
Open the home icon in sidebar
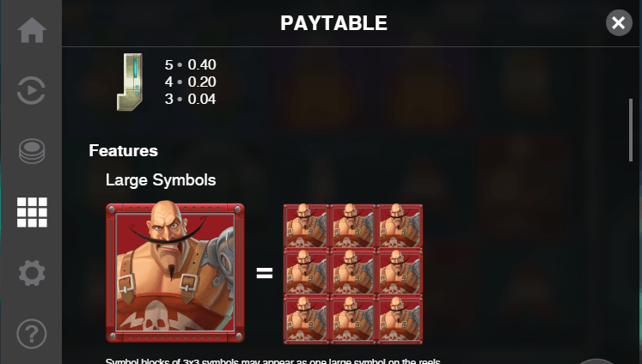pos(32,30)
